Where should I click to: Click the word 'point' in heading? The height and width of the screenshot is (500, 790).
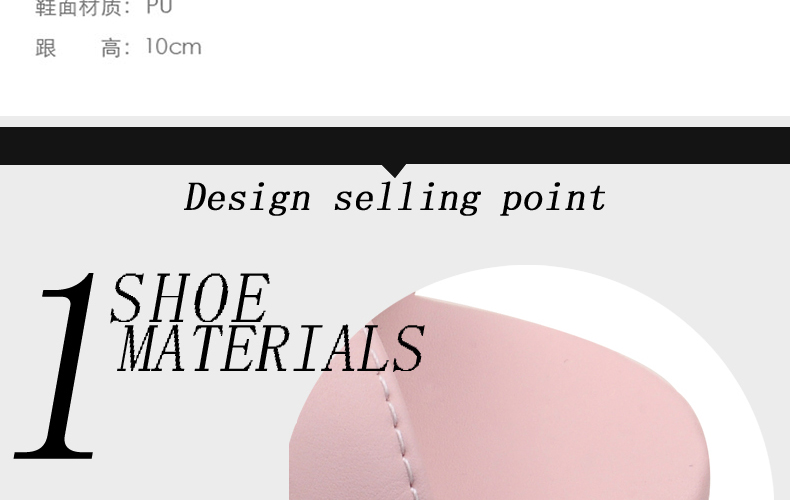(x=553, y=198)
